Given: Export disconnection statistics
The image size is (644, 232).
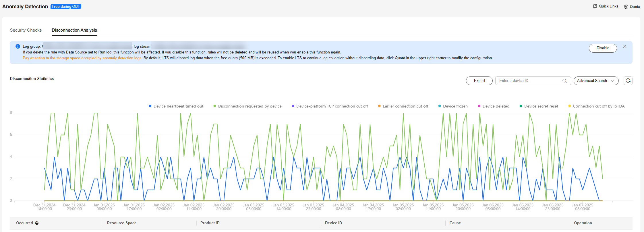Looking at the screenshot, I should coord(479,81).
